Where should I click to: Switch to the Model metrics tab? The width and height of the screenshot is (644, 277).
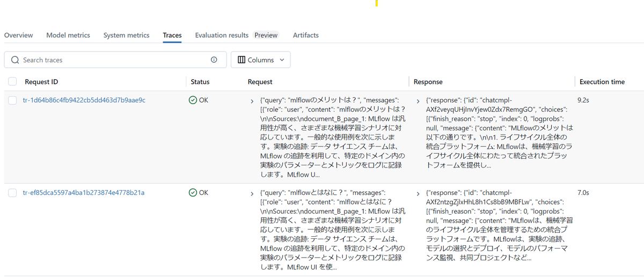[68, 35]
